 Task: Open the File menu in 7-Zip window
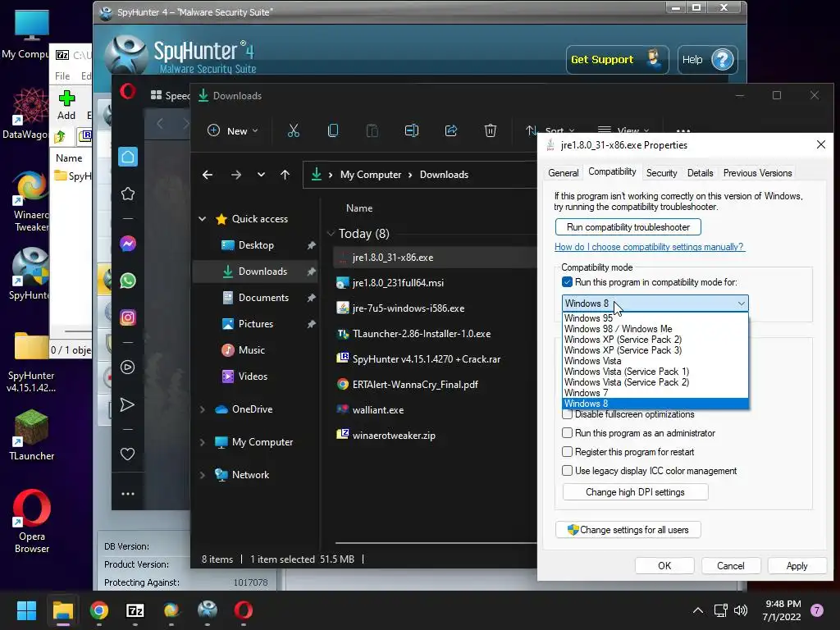[x=62, y=76]
